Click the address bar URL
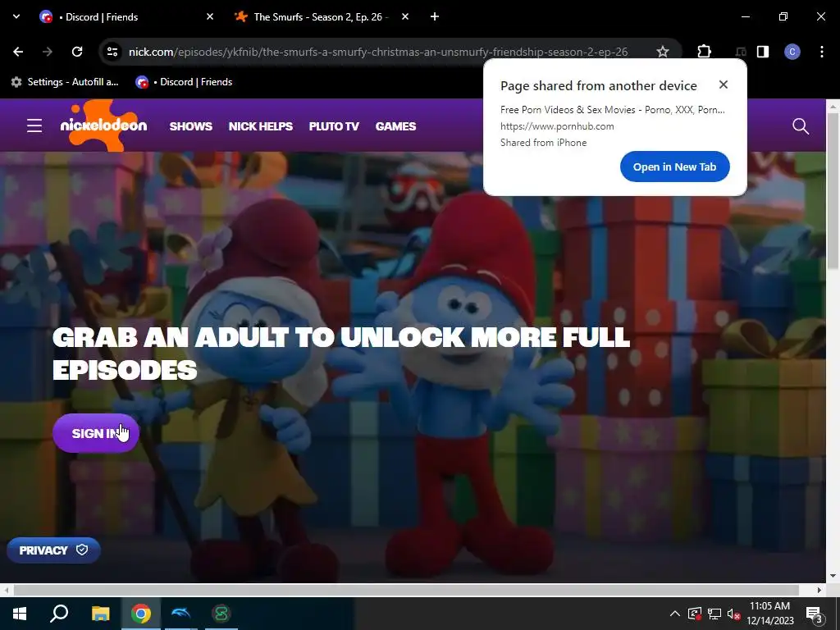This screenshot has height=630, width=840. 378,52
